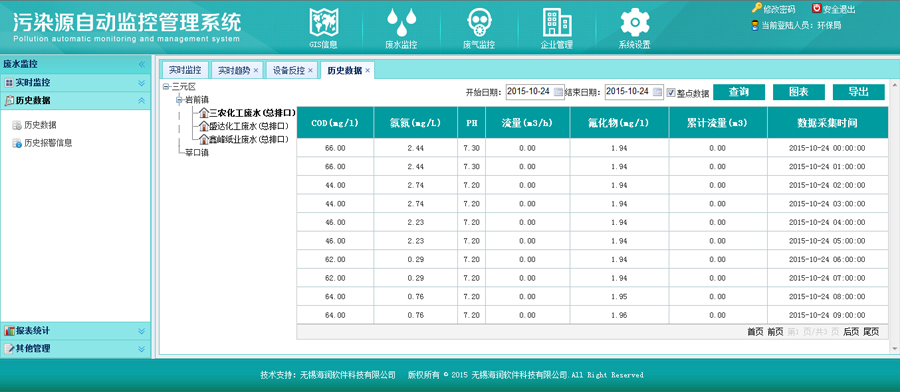Select 盛达化工废水(总排口) tree item
Screen dimensions: 900x392
point(249,126)
